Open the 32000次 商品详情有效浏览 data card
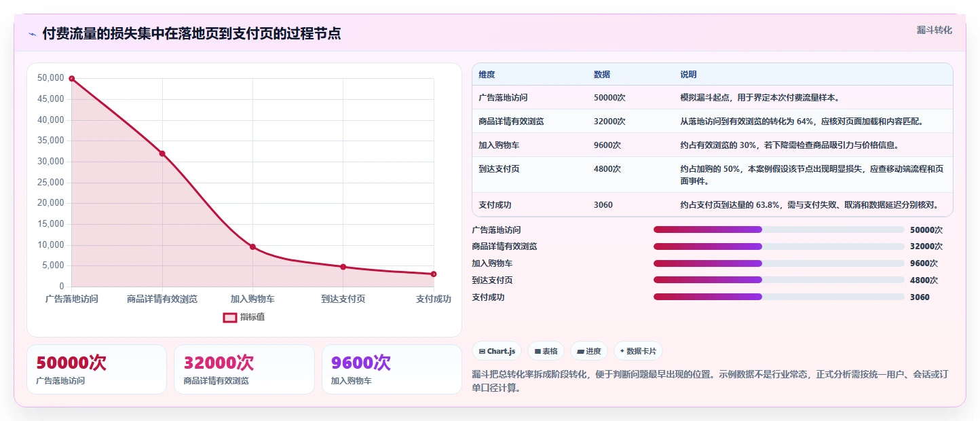980x421 pixels. coord(244,369)
